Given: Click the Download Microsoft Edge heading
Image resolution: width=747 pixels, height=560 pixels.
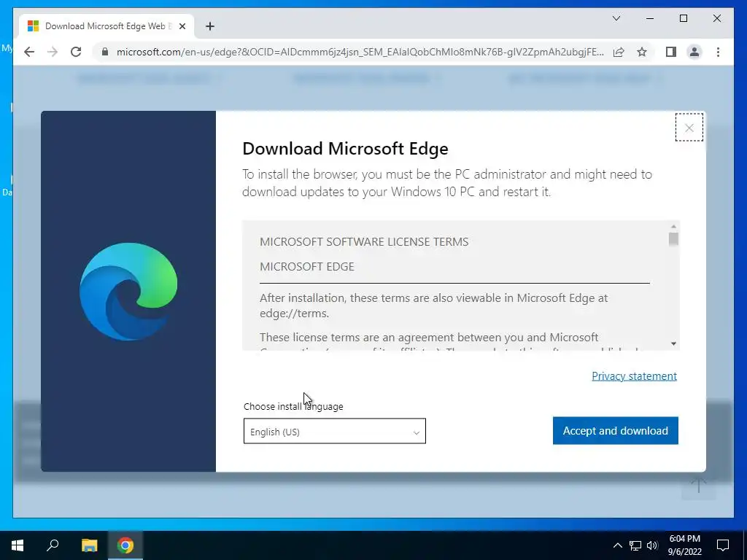Looking at the screenshot, I should 345,148.
